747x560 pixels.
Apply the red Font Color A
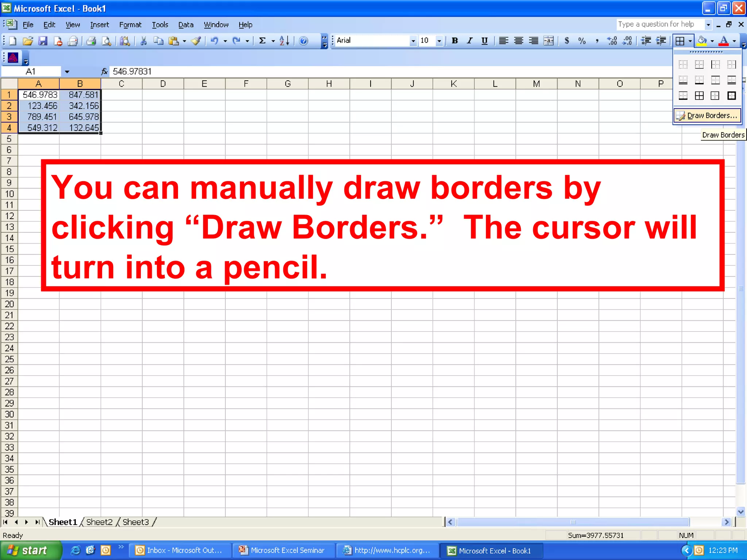tap(724, 41)
